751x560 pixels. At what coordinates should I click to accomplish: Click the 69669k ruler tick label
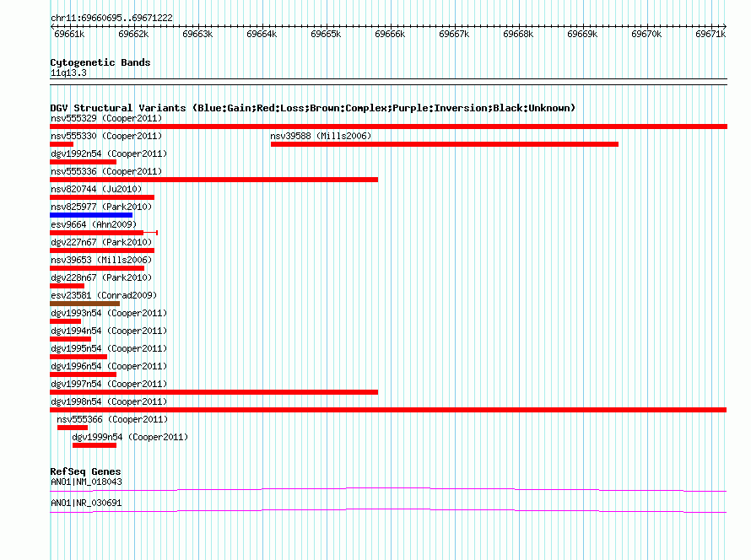[x=582, y=34]
